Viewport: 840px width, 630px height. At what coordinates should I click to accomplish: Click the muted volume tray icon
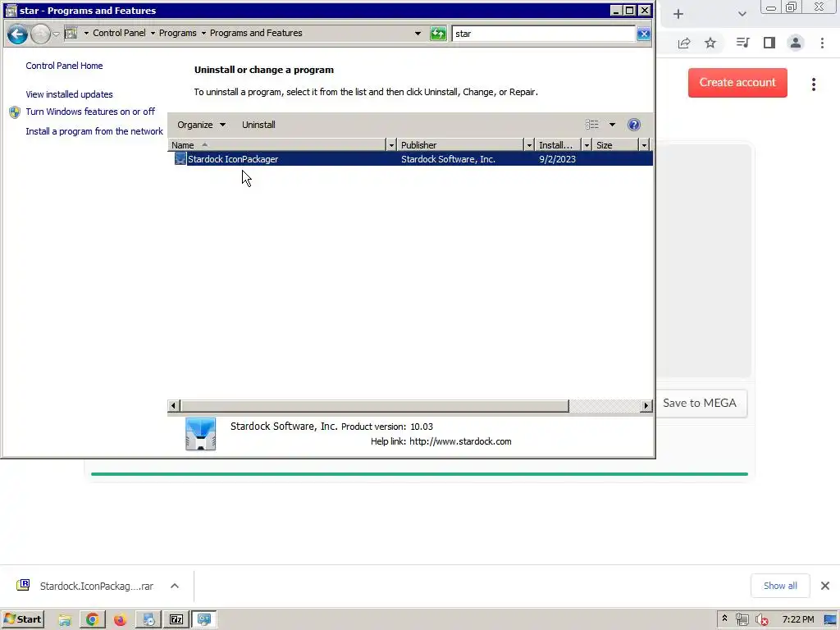761,620
